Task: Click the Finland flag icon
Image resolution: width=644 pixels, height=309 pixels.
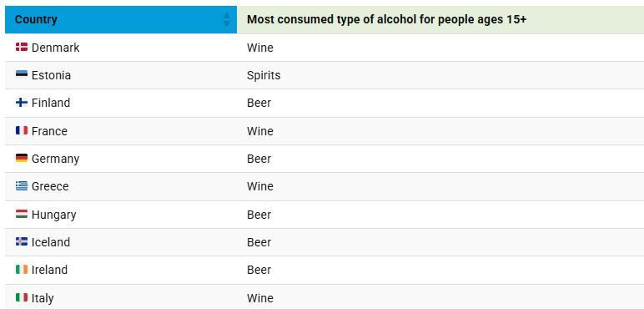Action: pos(22,103)
